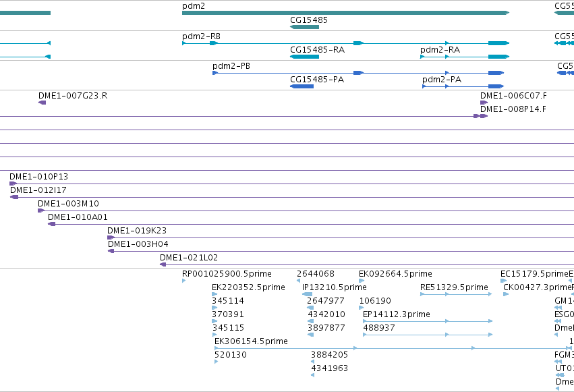Viewport: 574px width, 392px height.
Task: Select the pdm2-RA transcript label
Action: (440, 50)
